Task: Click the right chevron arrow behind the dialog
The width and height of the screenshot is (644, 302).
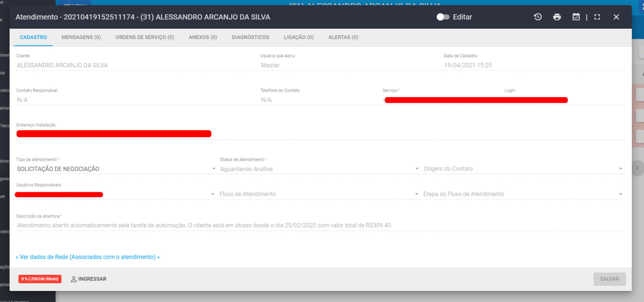Action: pyautogui.click(x=638, y=168)
